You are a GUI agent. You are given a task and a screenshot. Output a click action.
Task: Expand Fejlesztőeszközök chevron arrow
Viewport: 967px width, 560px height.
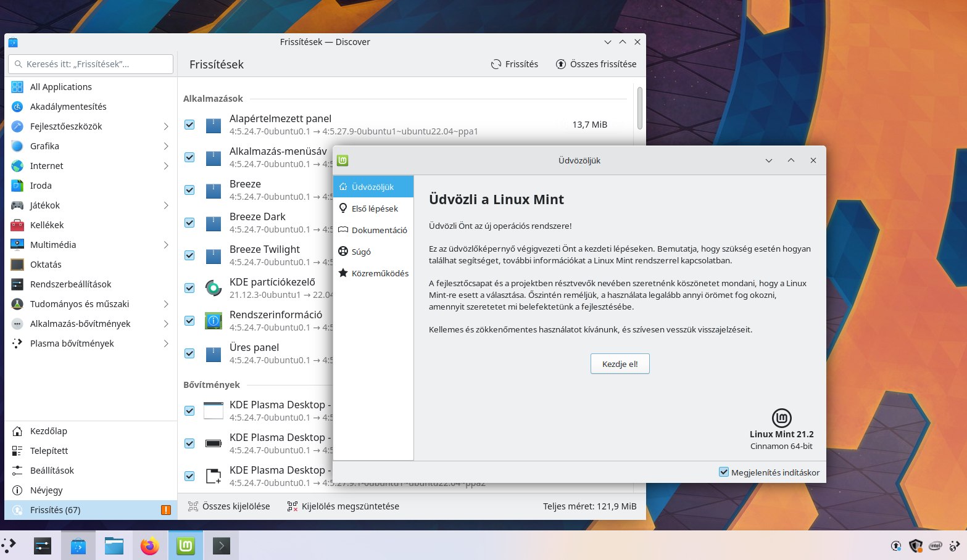pos(166,126)
